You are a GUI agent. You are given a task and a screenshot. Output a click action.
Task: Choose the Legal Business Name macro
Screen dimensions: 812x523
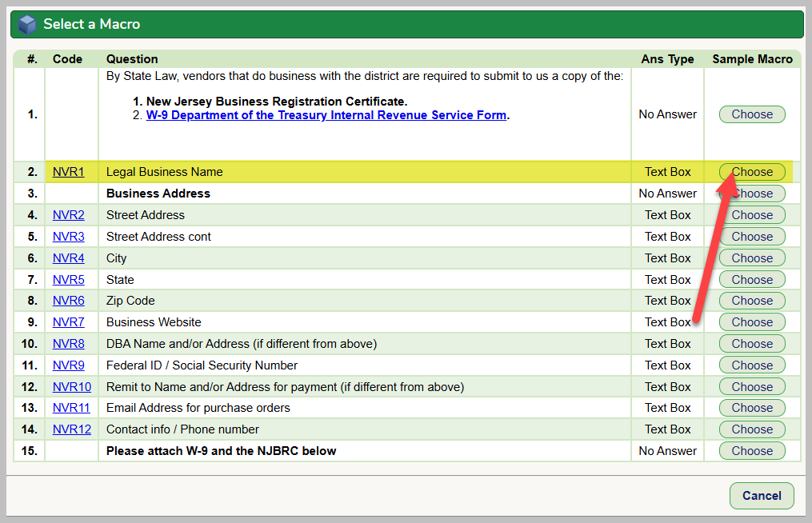752,172
